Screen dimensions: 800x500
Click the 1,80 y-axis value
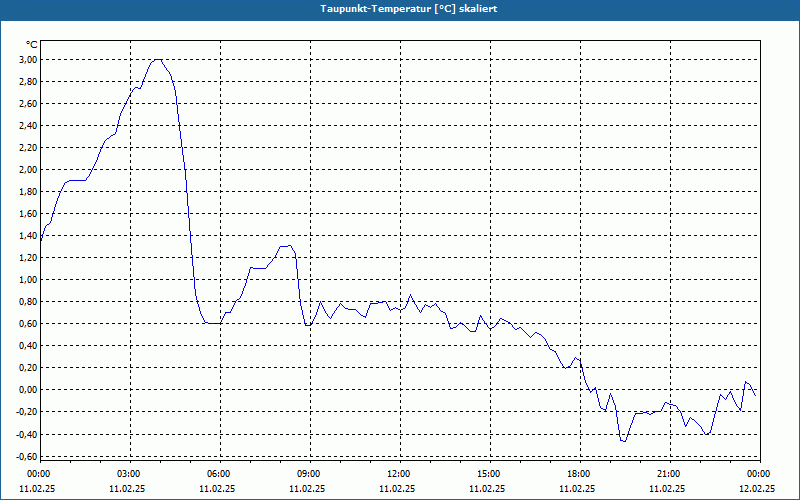pyautogui.click(x=28, y=192)
